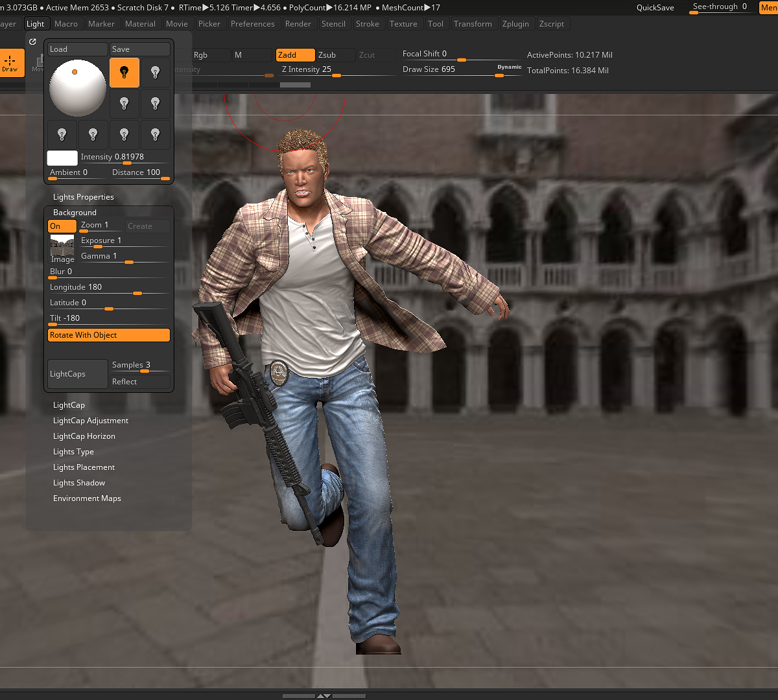The width and height of the screenshot is (778, 700).
Task: Expand the Lights Type section
Action: point(73,452)
